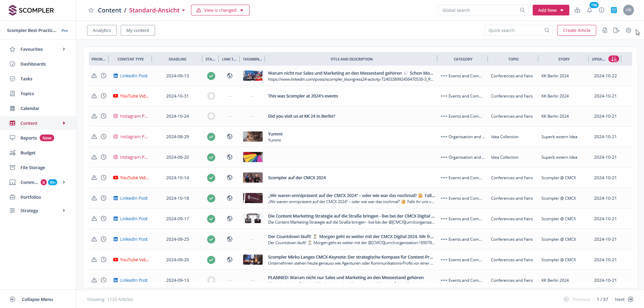Image resolution: width=644 pixels, height=308 pixels.
Task: Click the clock icon on the Yummi row
Action: (104, 137)
